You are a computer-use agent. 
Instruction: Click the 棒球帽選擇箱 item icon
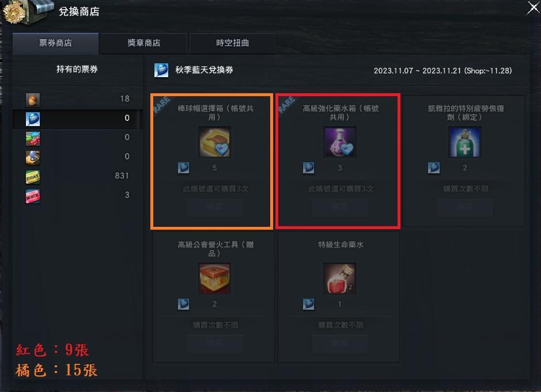214,142
